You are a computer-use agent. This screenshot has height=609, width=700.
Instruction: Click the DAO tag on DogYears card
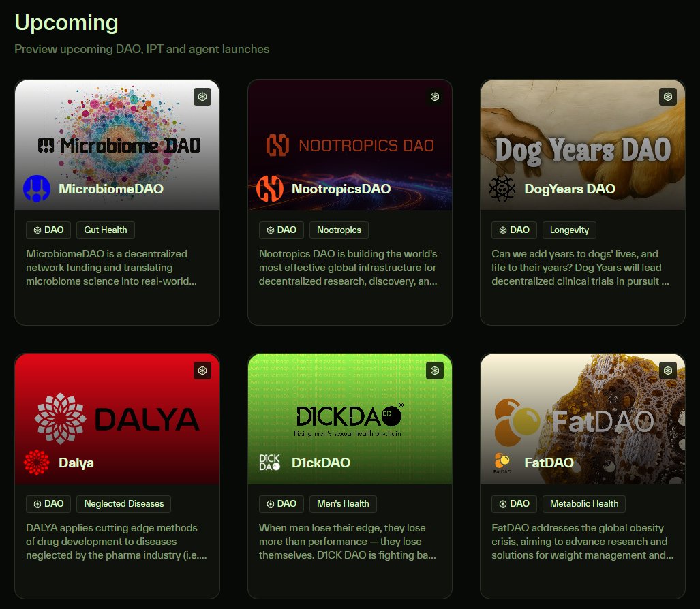pos(515,230)
